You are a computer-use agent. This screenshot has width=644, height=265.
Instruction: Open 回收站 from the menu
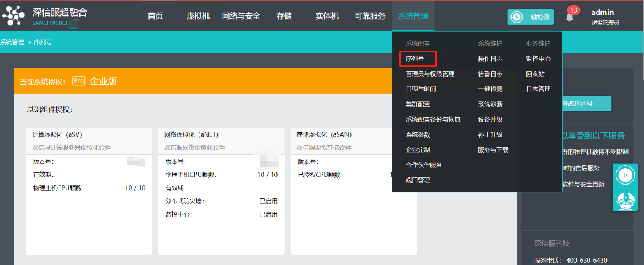535,74
